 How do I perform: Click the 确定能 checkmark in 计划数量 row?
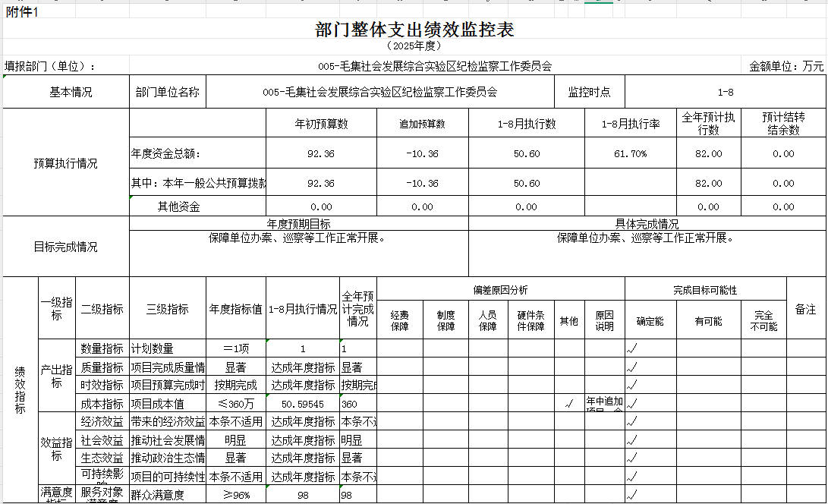click(x=631, y=349)
